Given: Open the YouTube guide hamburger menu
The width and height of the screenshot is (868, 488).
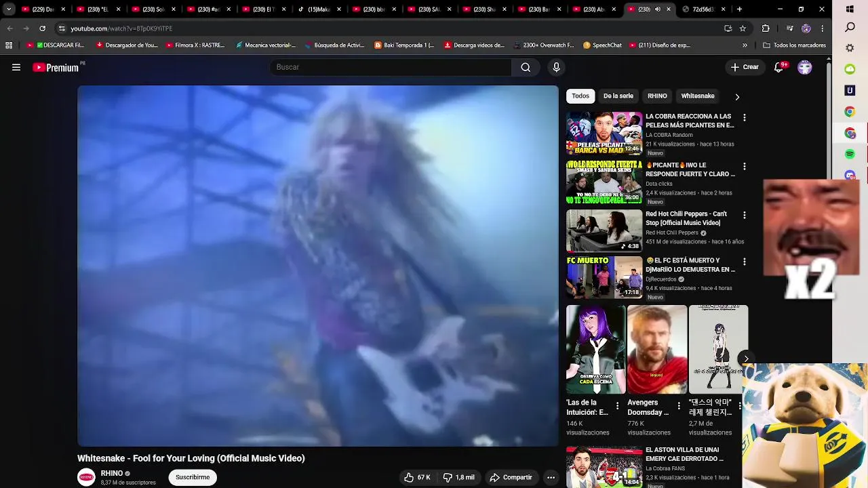Looking at the screenshot, I should 16,67.
